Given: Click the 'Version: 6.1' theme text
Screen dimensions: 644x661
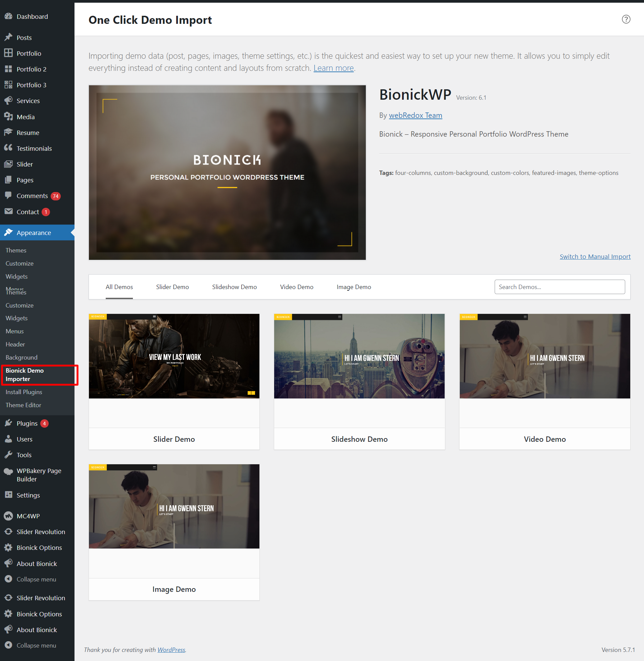Looking at the screenshot, I should 471,97.
